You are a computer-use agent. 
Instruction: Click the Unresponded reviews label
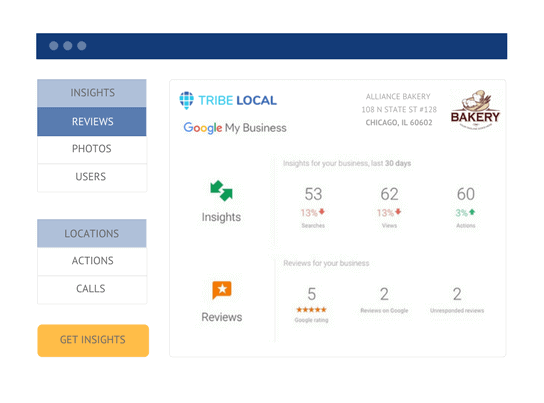pyautogui.click(x=457, y=311)
